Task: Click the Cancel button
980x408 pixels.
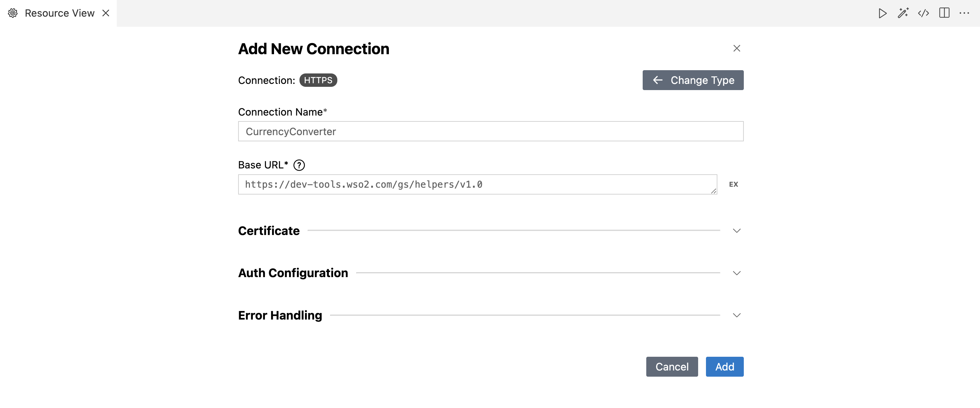Action: point(672,367)
